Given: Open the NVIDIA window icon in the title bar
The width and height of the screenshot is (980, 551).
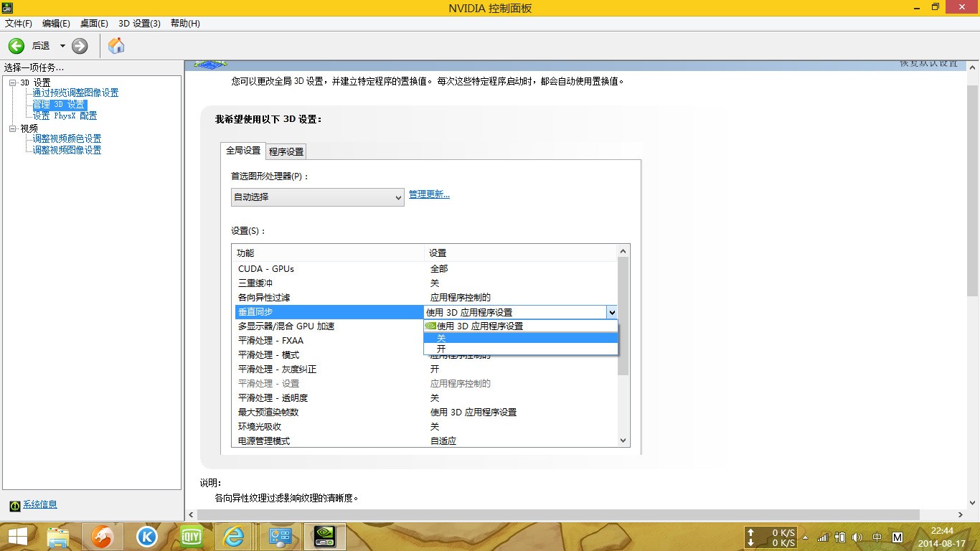Looking at the screenshot, I should click(x=6, y=7).
